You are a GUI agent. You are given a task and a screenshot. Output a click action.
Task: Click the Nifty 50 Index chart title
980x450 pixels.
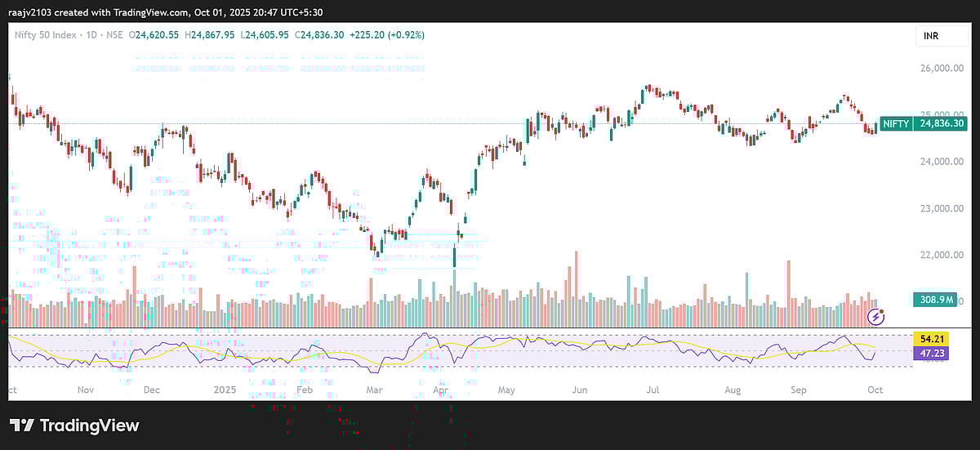point(47,35)
